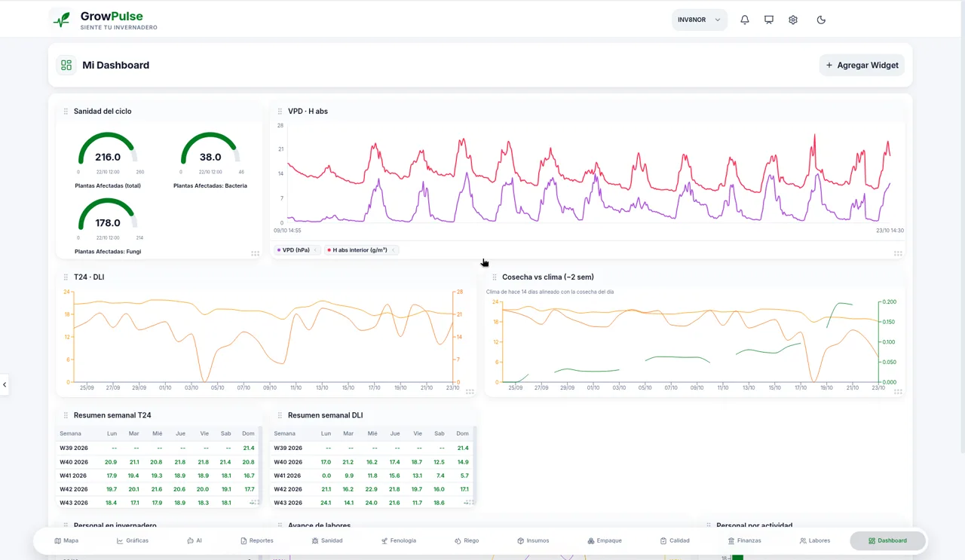Open settings gear icon

pos(793,20)
